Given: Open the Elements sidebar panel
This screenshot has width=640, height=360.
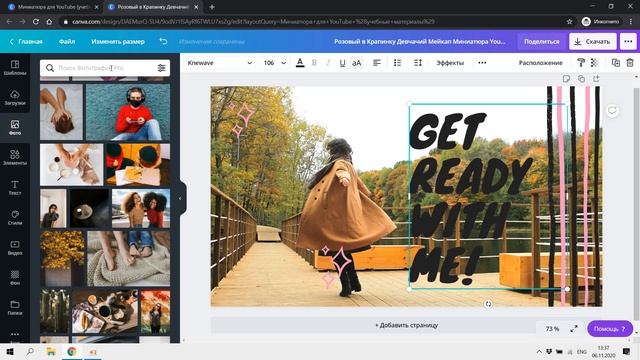Looking at the screenshot, I should coord(15,158).
